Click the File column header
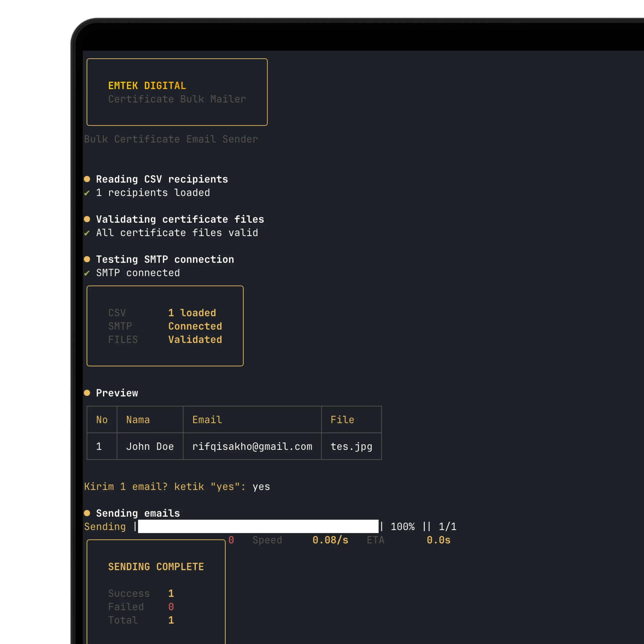Screen dimensions: 644x644 coord(342,420)
